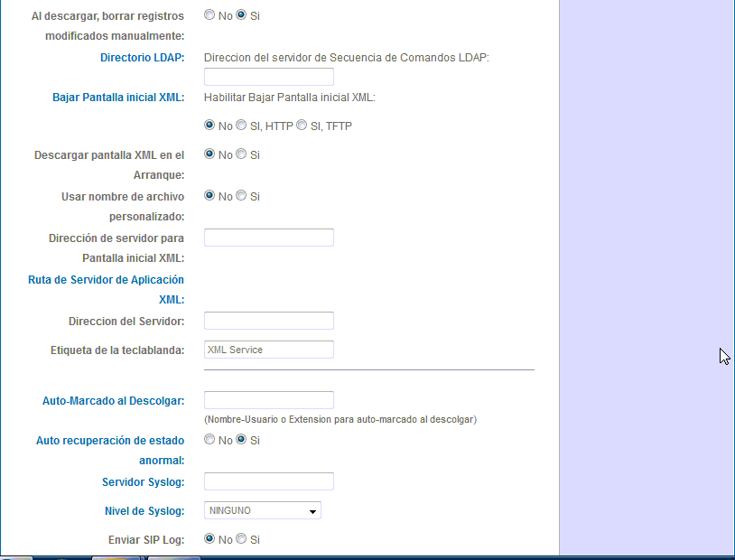Click the Directorio LDAP input field
Image resolution: width=735 pixels, height=560 pixels.
(x=268, y=76)
